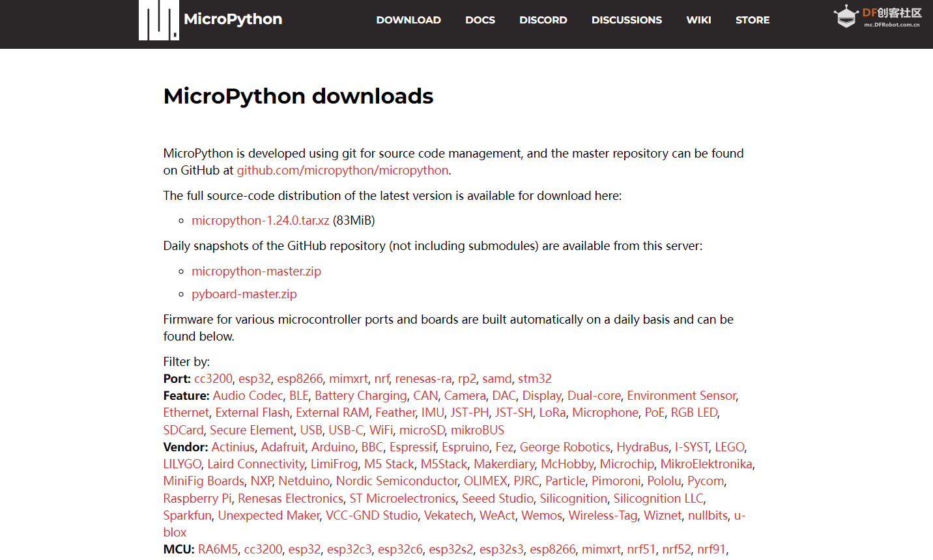933x560 pixels.
Task: Download micropython-master.zip
Action: tap(256, 272)
